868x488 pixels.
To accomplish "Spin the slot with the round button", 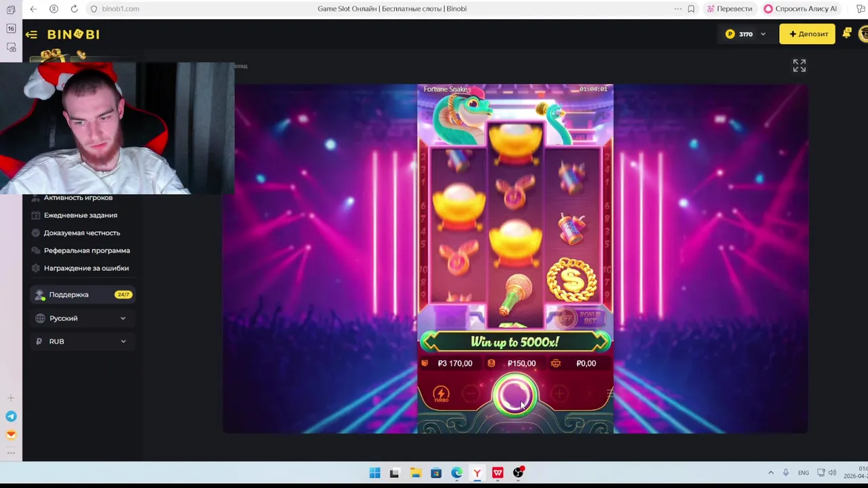I will click(515, 394).
